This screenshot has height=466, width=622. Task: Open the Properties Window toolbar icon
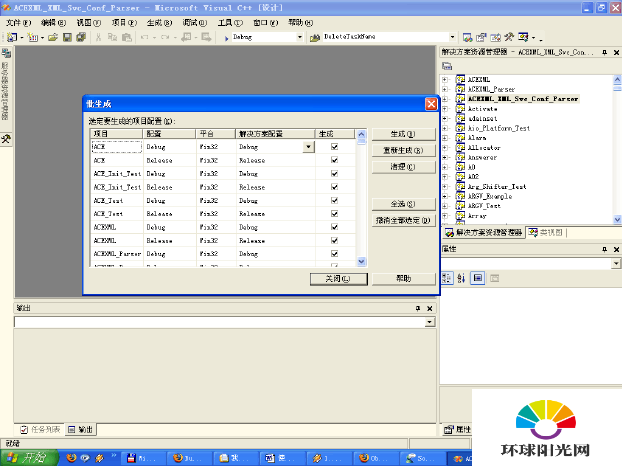(481, 37)
